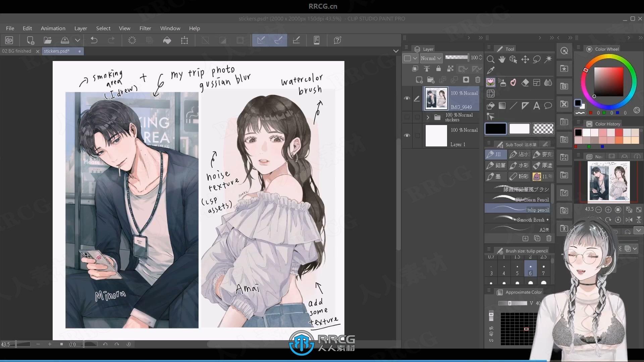Image resolution: width=644 pixels, height=362 pixels.
Task: Select the Text tool
Action: pos(537,106)
